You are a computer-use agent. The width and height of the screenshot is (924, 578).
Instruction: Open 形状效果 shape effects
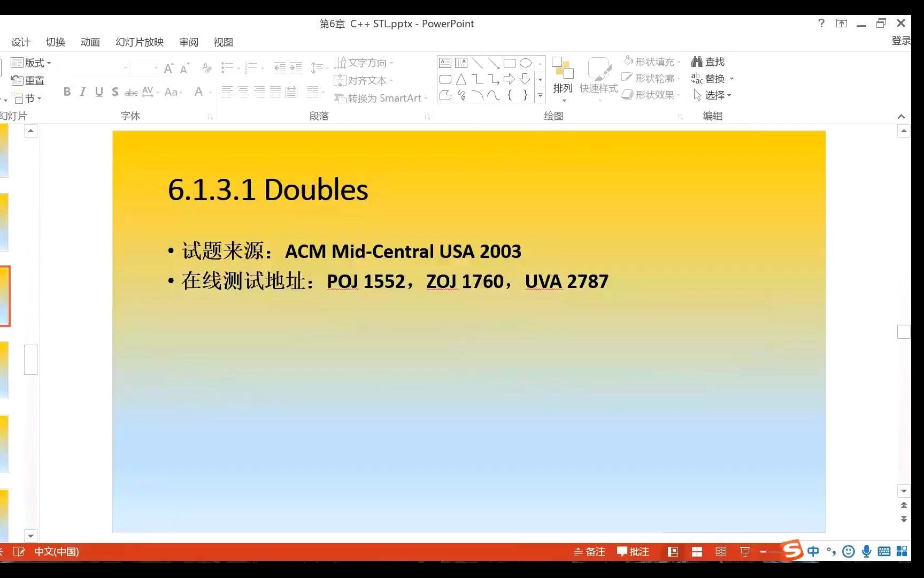pos(651,95)
